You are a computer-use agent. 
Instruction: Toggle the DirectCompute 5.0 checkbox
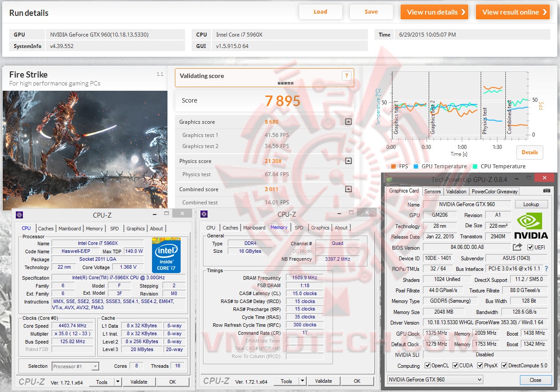(504, 366)
